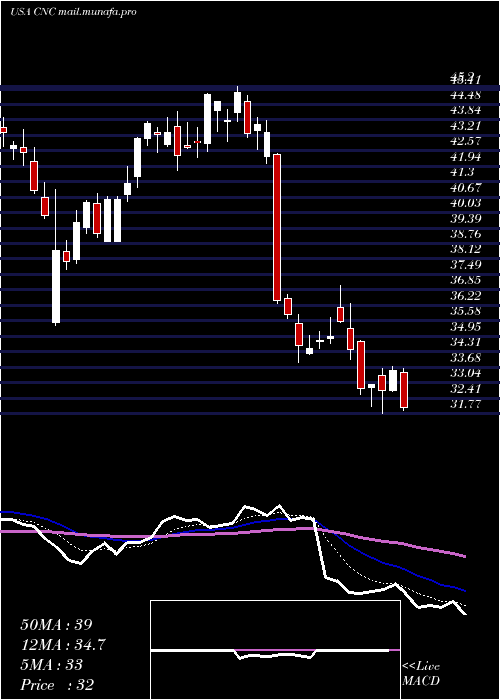Click the 31.77 price axis label

(x=466, y=404)
